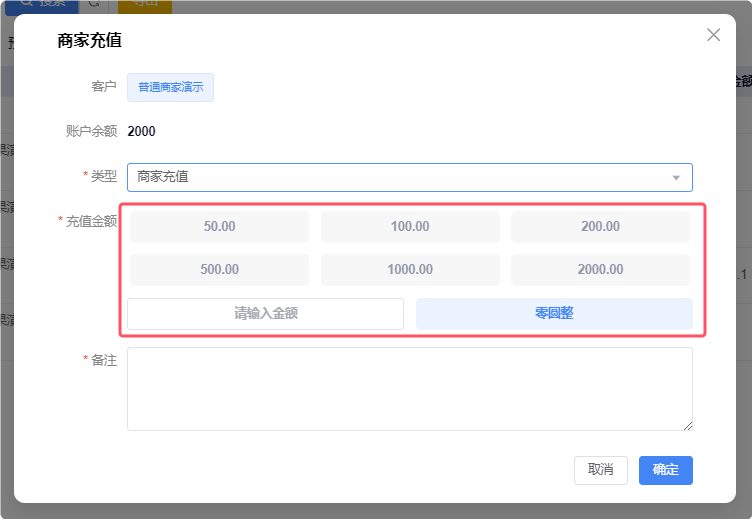Pick the 2000.00 amount option
This screenshot has width=752, height=519.
[600, 270]
